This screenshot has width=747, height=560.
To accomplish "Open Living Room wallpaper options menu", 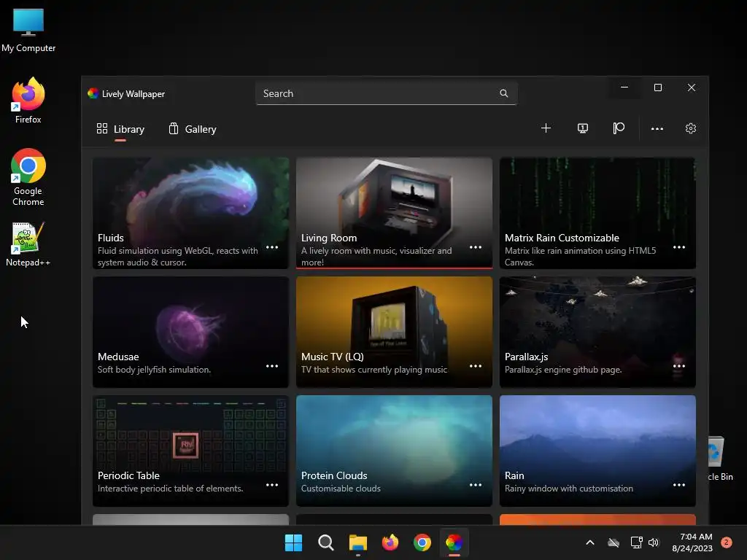I will coord(476,247).
